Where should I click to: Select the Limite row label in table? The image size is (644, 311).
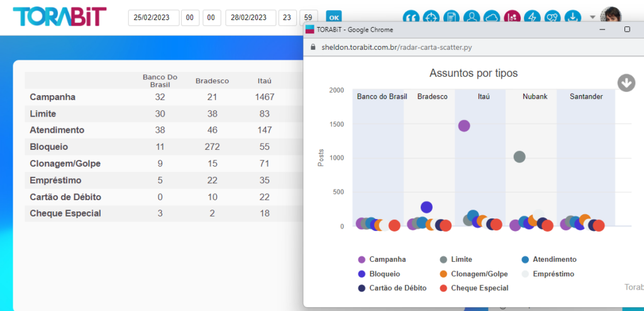[x=43, y=113]
